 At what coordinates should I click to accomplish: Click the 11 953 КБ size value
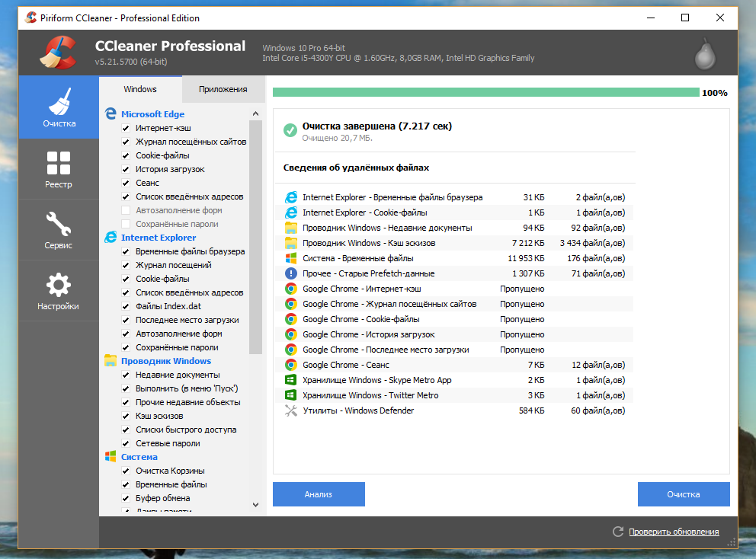click(526, 258)
